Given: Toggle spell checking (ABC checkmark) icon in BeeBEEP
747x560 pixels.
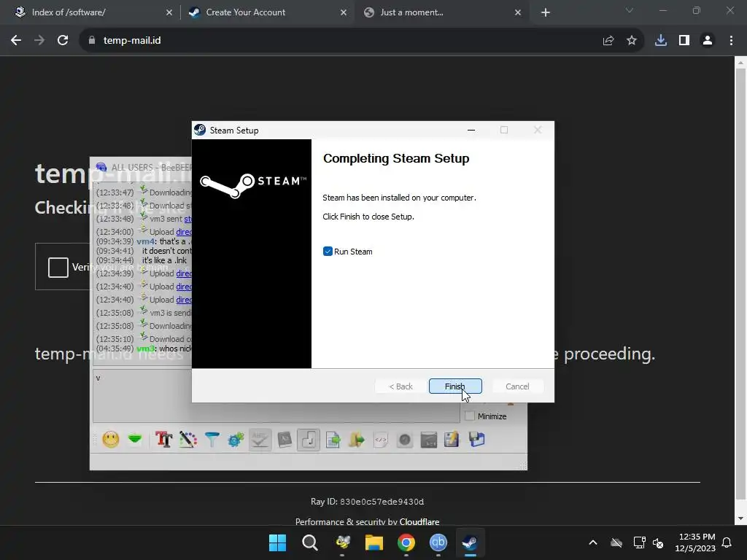Looking at the screenshot, I should 260,439.
